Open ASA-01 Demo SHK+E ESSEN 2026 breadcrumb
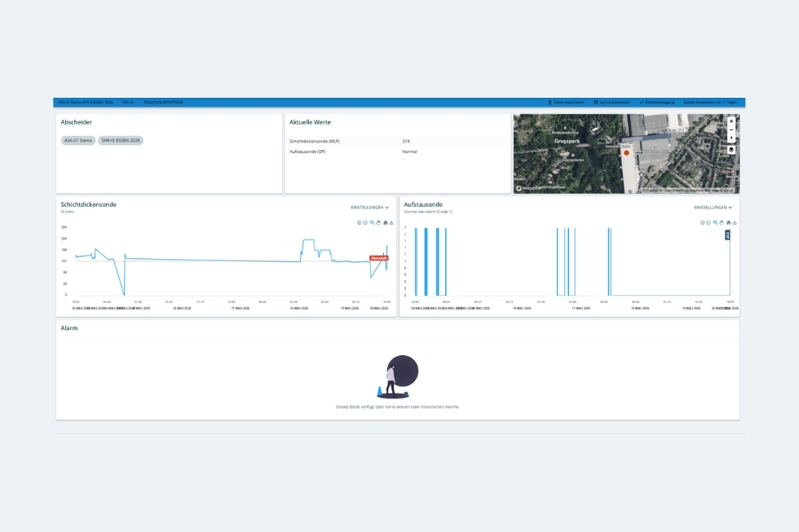 click(x=86, y=103)
